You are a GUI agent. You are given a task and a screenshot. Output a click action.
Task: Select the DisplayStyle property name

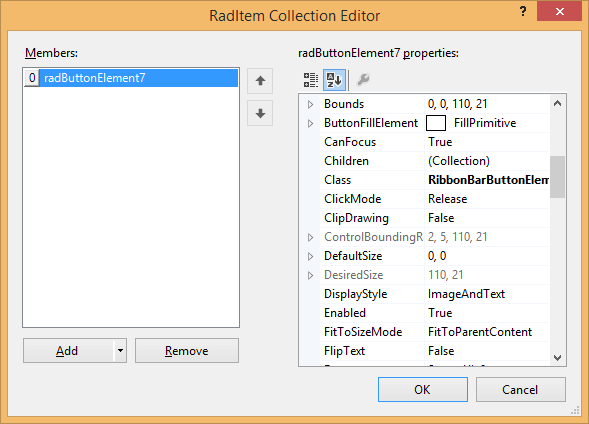pyautogui.click(x=355, y=294)
